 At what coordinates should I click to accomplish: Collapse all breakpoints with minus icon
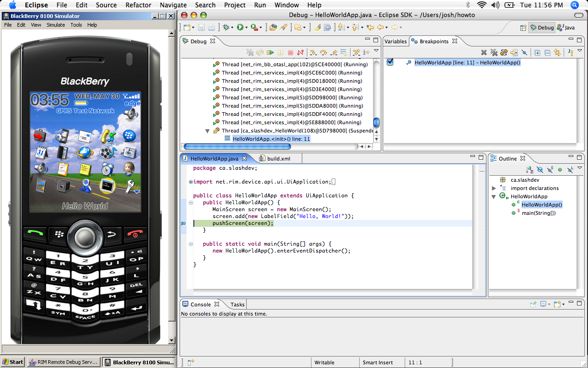tap(547, 52)
